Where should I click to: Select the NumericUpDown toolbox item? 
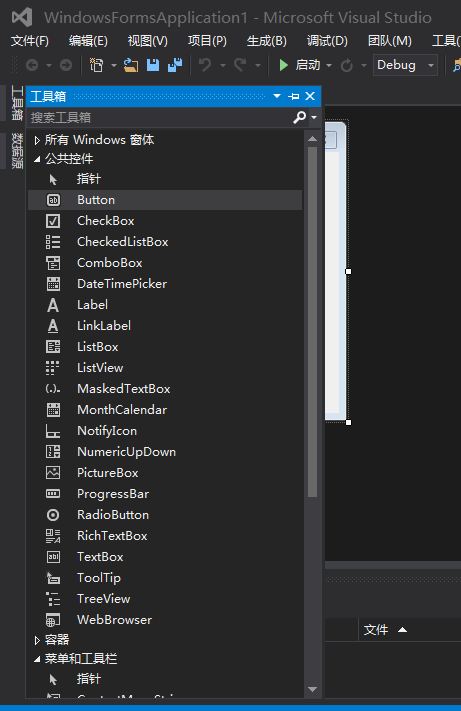point(165,452)
